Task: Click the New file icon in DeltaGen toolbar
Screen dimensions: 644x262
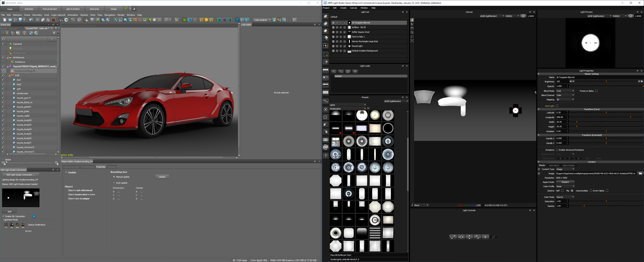Action: (4, 20)
